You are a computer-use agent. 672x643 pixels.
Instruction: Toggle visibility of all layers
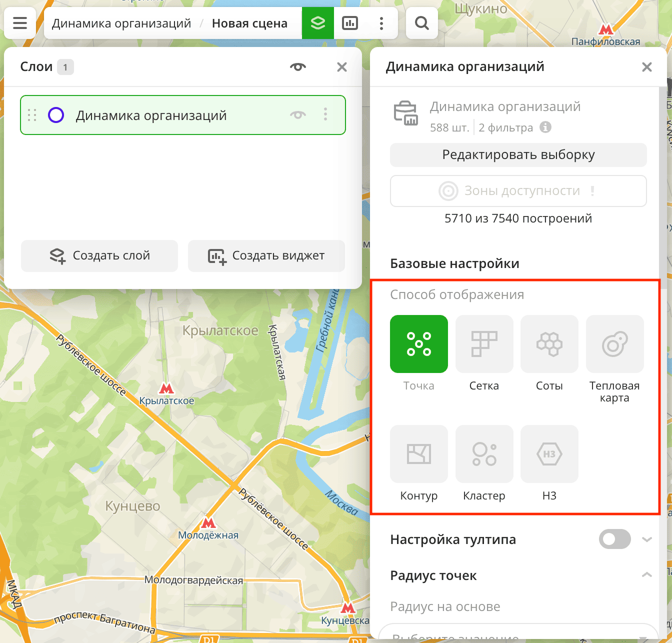(x=298, y=67)
